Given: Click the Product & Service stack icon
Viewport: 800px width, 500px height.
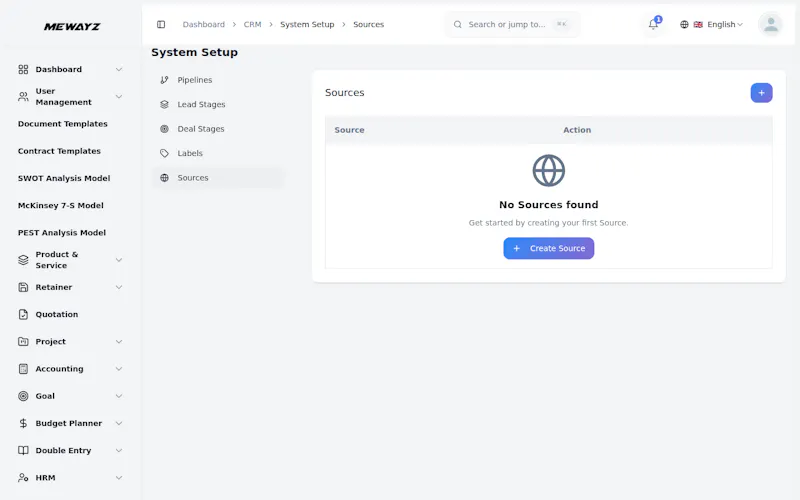Looking at the screenshot, I should click(x=23, y=260).
